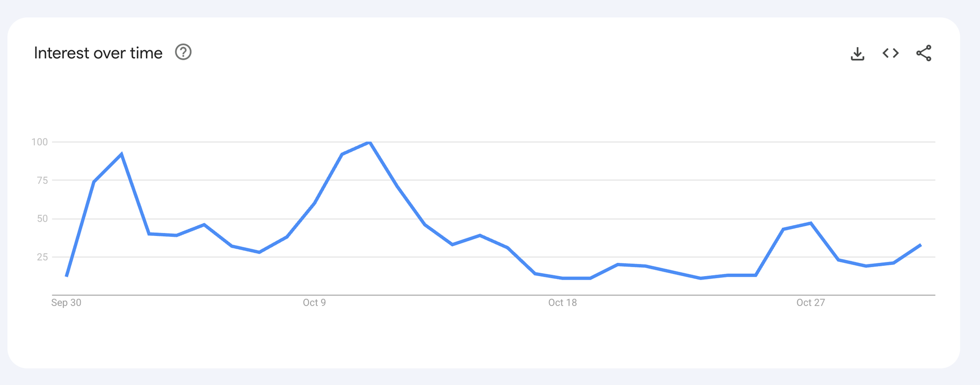Click the share icon
980x385 pixels.
[x=924, y=53]
